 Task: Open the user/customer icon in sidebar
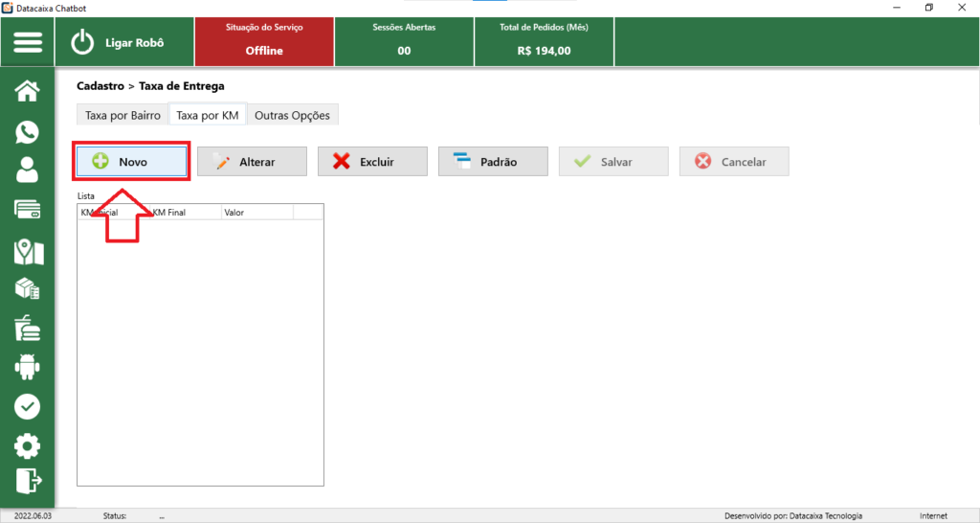[28, 171]
